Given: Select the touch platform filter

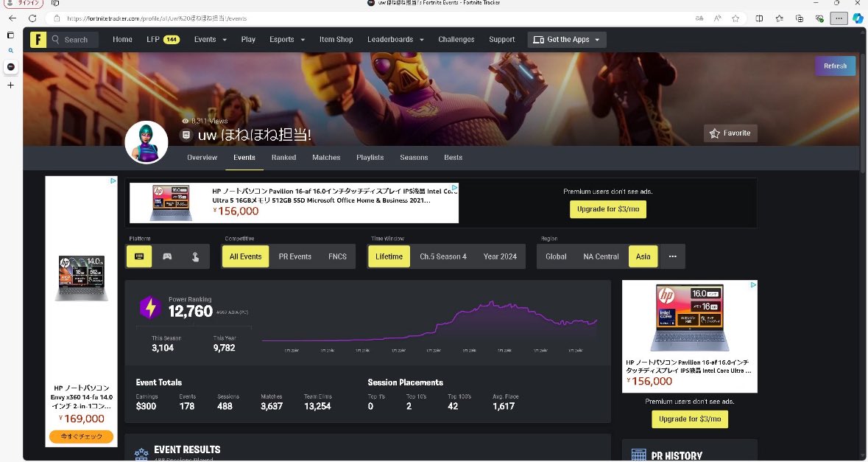Looking at the screenshot, I should (x=195, y=256).
